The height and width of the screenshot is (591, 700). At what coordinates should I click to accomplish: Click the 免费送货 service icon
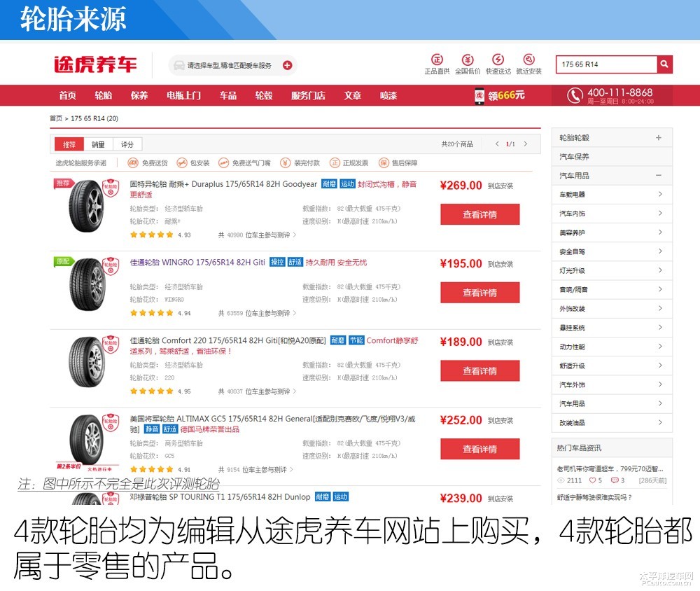[x=132, y=163]
